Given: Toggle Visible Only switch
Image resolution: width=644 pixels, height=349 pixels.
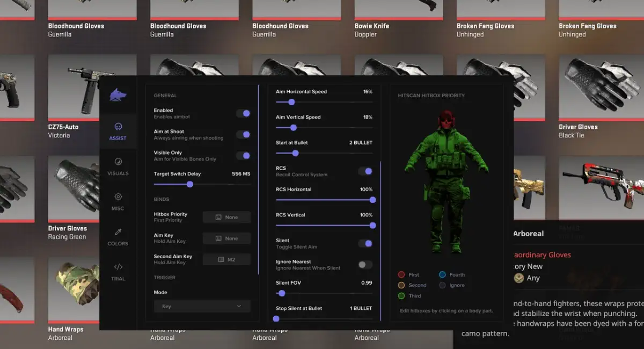Looking at the screenshot, I should pyautogui.click(x=243, y=156).
